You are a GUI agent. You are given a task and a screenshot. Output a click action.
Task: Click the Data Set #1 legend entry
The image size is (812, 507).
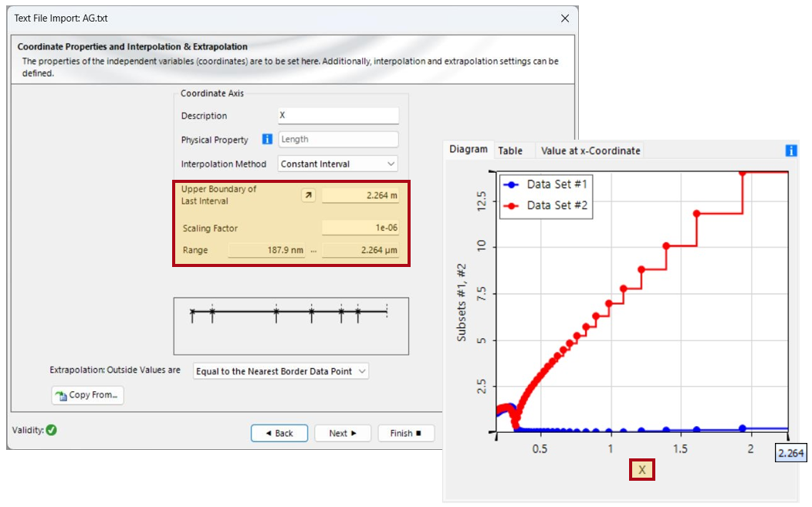546,184
